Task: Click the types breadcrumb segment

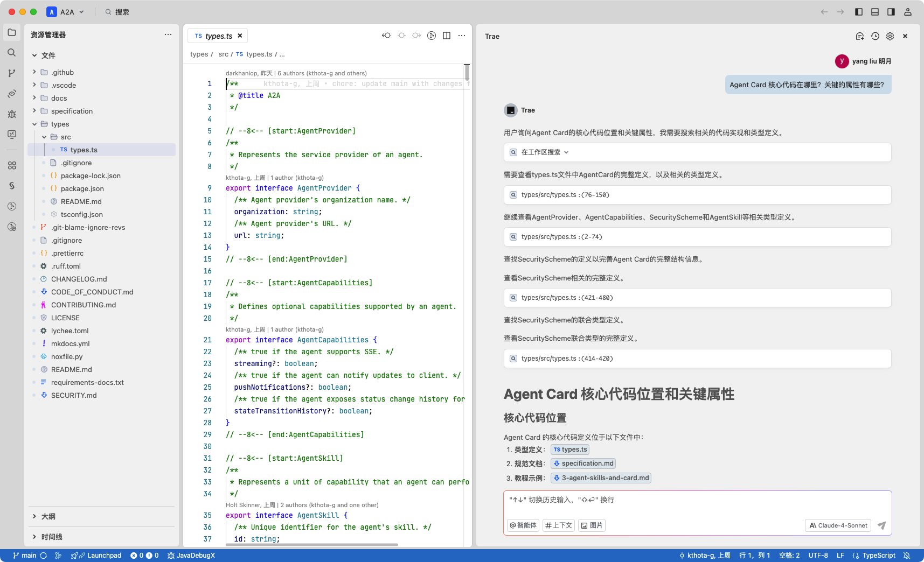Action: (199, 54)
